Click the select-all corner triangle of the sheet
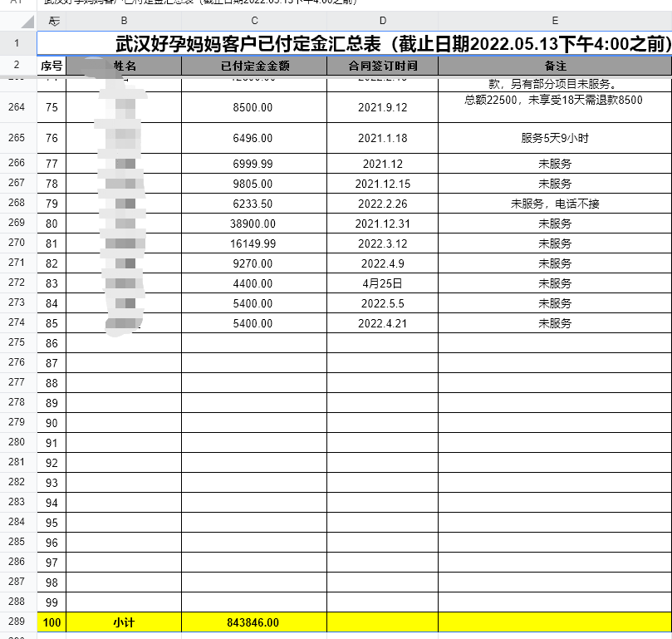 click(x=27, y=21)
